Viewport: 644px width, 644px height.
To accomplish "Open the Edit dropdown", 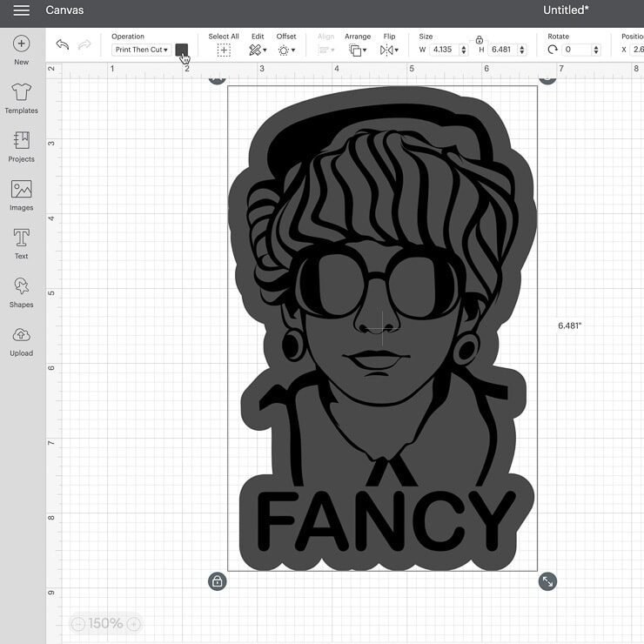I will (258, 50).
